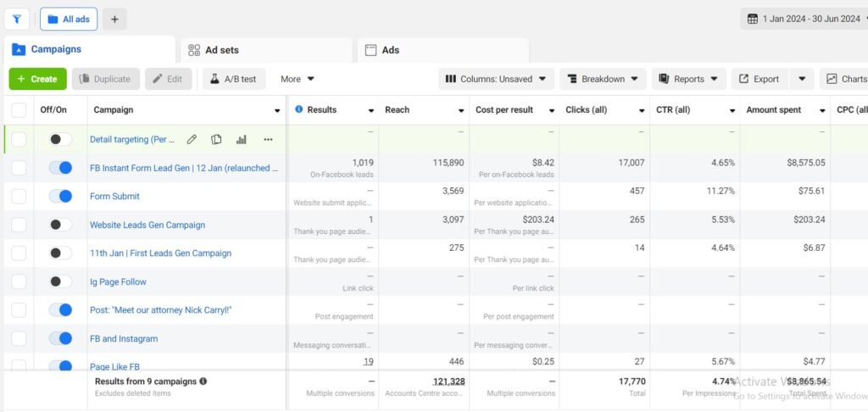Turn off the FB and Instagram campaign
Image resolution: width=868 pixels, height=412 pixels.
[60, 338]
